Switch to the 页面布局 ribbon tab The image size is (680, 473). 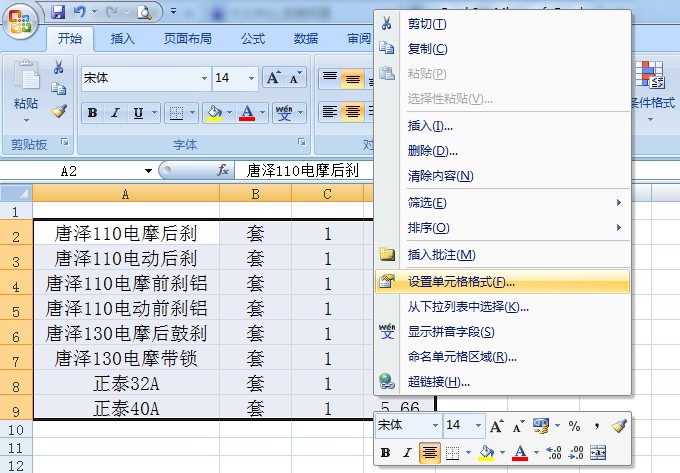(x=188, y=39)
